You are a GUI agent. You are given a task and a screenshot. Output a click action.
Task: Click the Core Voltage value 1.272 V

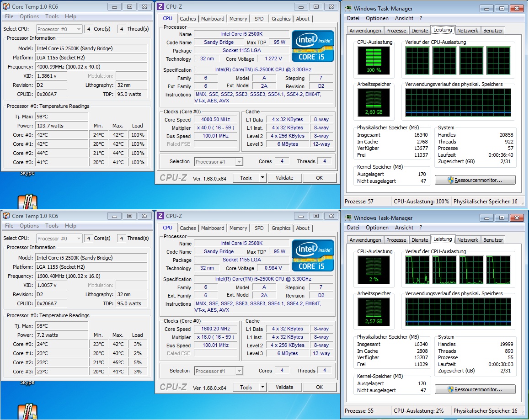(x=273, y=58)
